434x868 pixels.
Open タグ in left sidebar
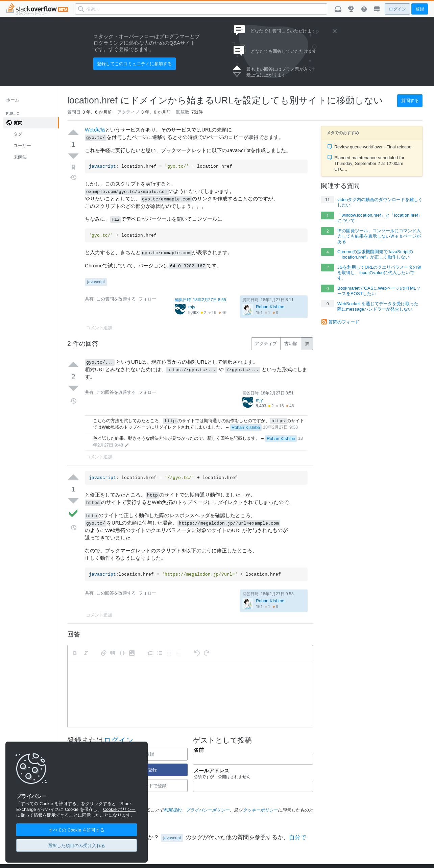pos(18,134)
